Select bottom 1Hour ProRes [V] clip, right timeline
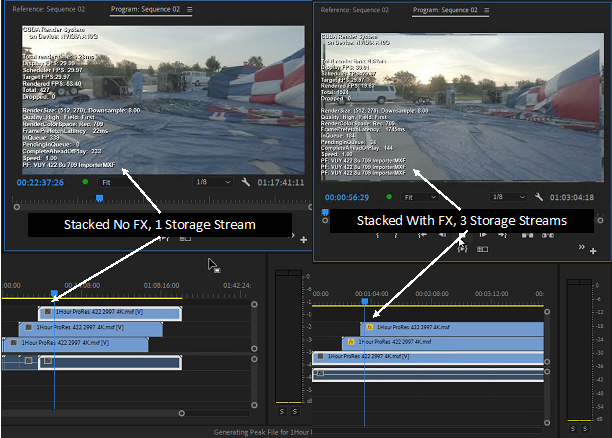Viewport: 612px width, 438px height. point(428,358)
